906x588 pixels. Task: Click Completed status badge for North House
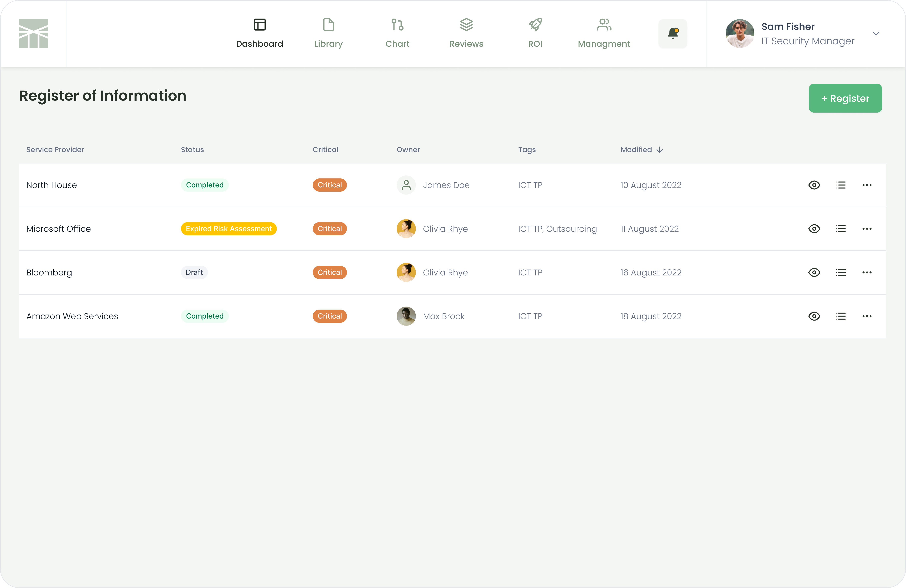[204, 185]
